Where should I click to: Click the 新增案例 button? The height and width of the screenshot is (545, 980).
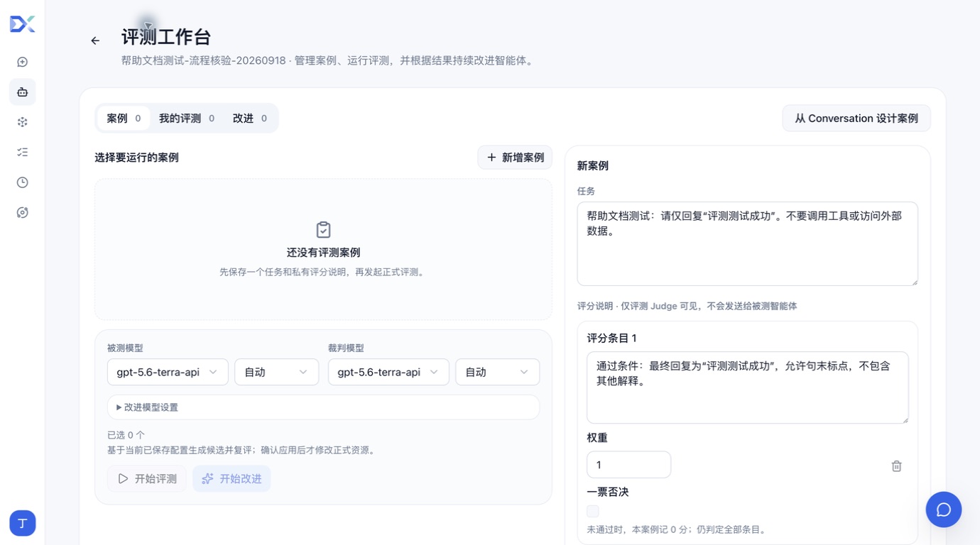pos(515,158)
